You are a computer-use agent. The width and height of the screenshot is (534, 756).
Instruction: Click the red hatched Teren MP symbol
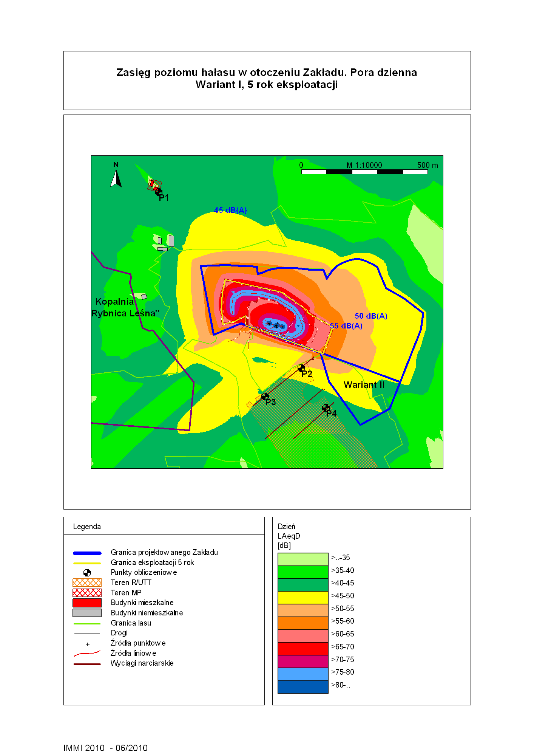pos(87,593)
